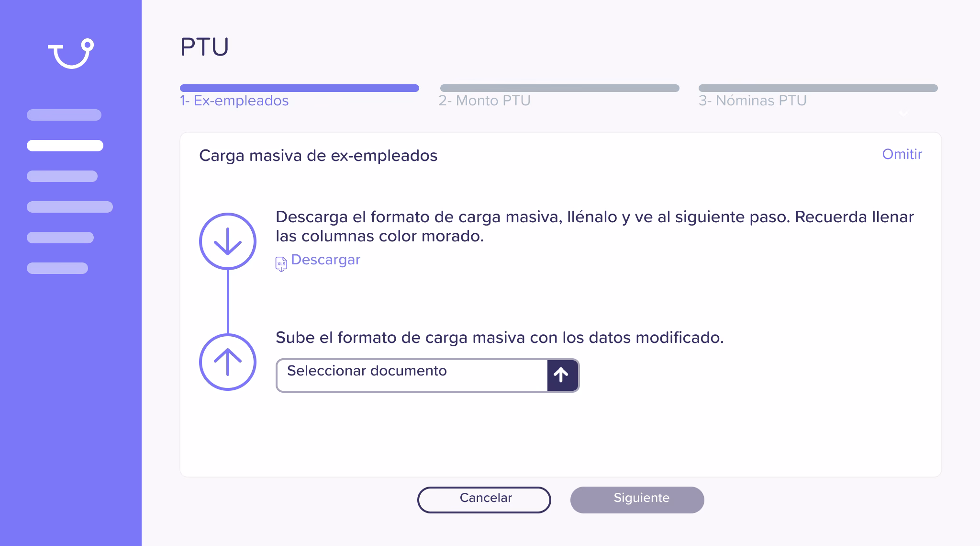
Task: Click the PTU page title
Action: click(205, 47)
